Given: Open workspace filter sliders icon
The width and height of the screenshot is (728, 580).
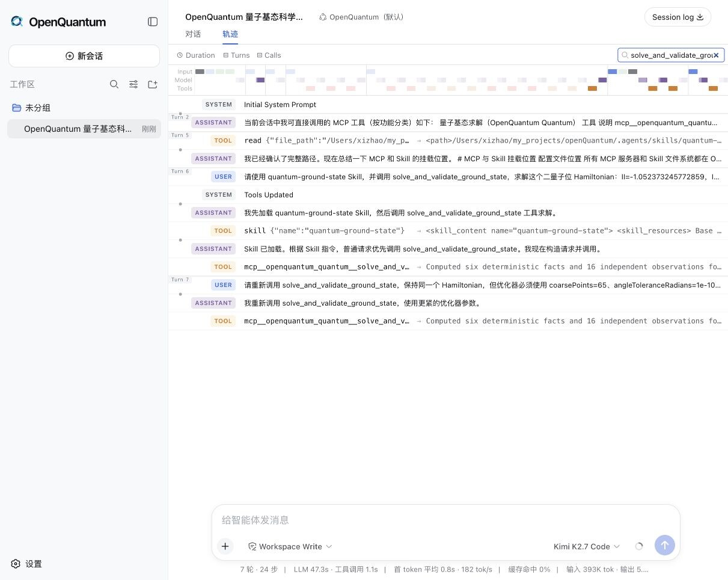Looking at the screenshot, I should click(133, 84).
